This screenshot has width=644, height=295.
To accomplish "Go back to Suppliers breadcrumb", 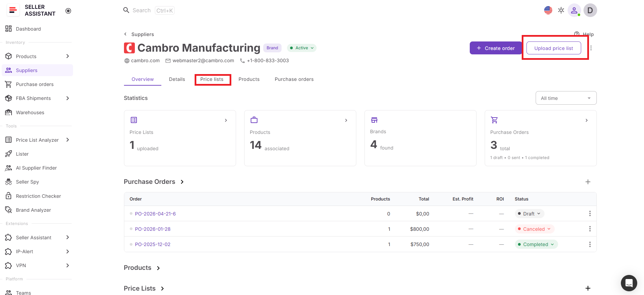I will (139, 34).
